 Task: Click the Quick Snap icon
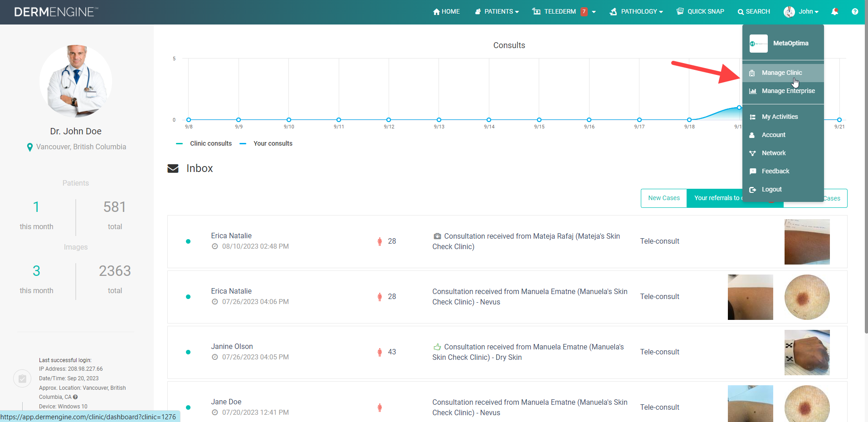pyautogui.click(x=680, y=11)
